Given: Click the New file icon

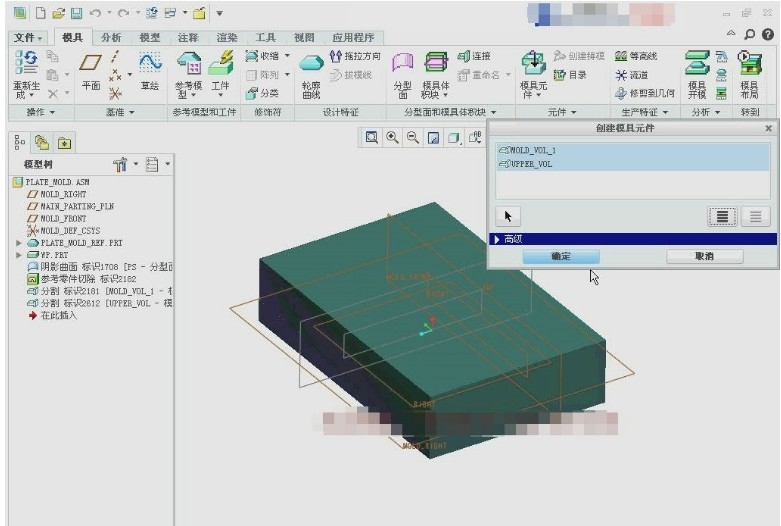Looking at the screenshot, I should (40, 13).
